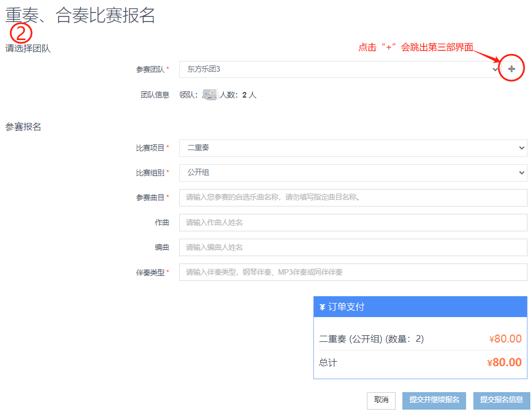Click the 请选择团队 section heading
Viewport: 532px width, 413px height.
(x=28, y=49)
